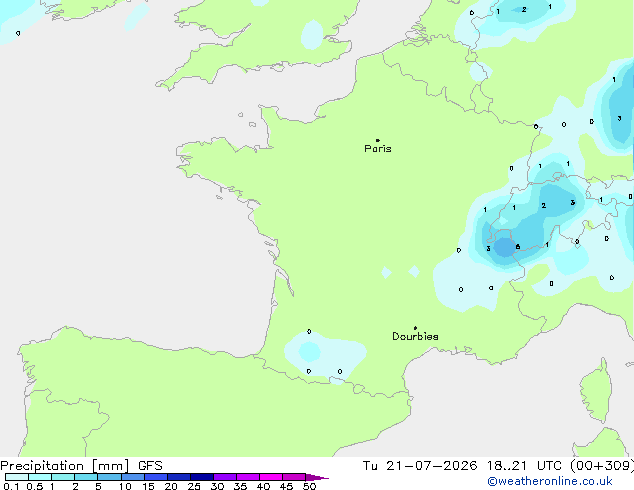
Task: Click the '(00+309)' forecast offset text
Action: coord(602,466)
